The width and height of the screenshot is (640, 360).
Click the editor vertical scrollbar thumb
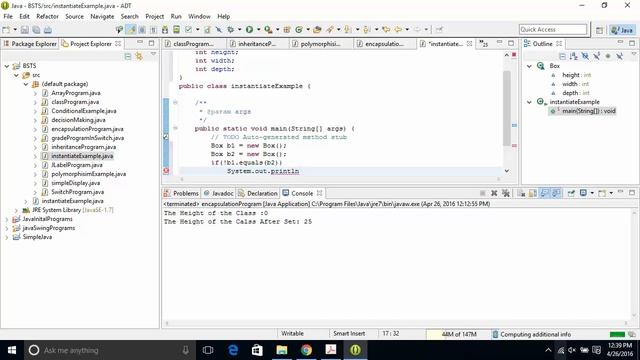point(507,109)
